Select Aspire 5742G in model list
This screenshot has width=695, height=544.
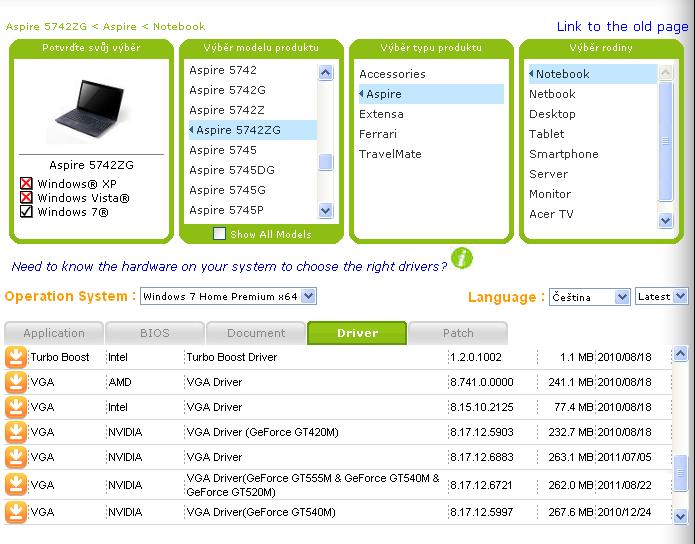point(227,90)
